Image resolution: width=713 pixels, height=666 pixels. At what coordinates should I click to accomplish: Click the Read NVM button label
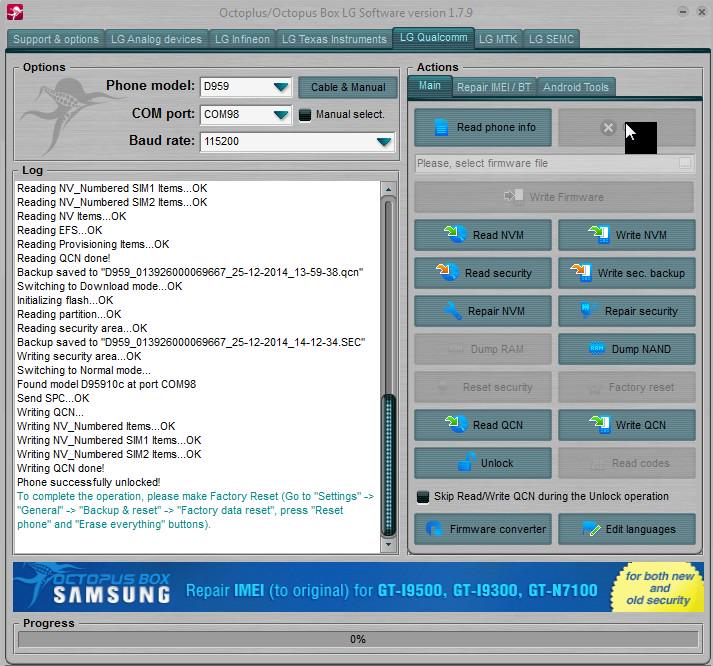pyautogui.click(x=498, y=235)
